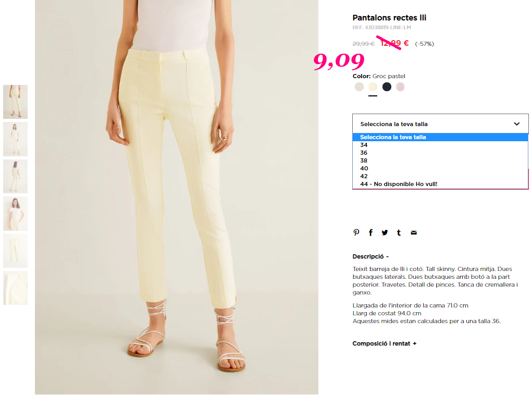Screen dimensions: 532x395
Task: Share product on Facebook icon
Action: click(x=370, y=232)
